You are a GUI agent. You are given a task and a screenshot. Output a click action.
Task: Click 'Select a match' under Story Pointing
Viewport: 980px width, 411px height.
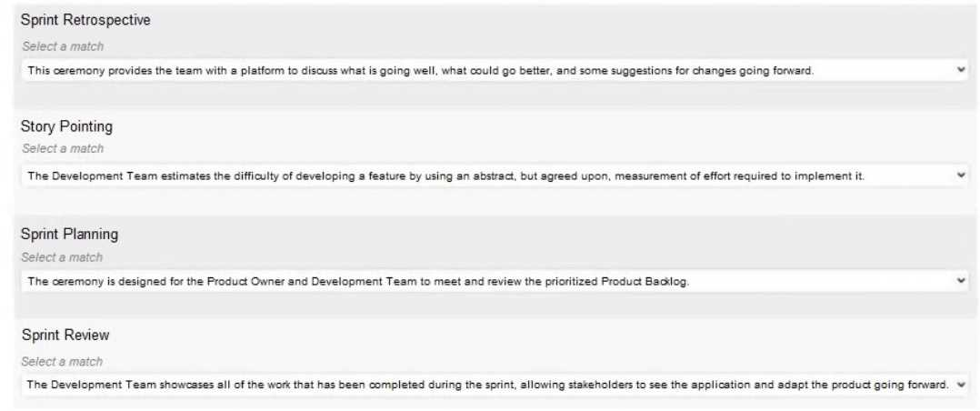[x=63, y=148]
